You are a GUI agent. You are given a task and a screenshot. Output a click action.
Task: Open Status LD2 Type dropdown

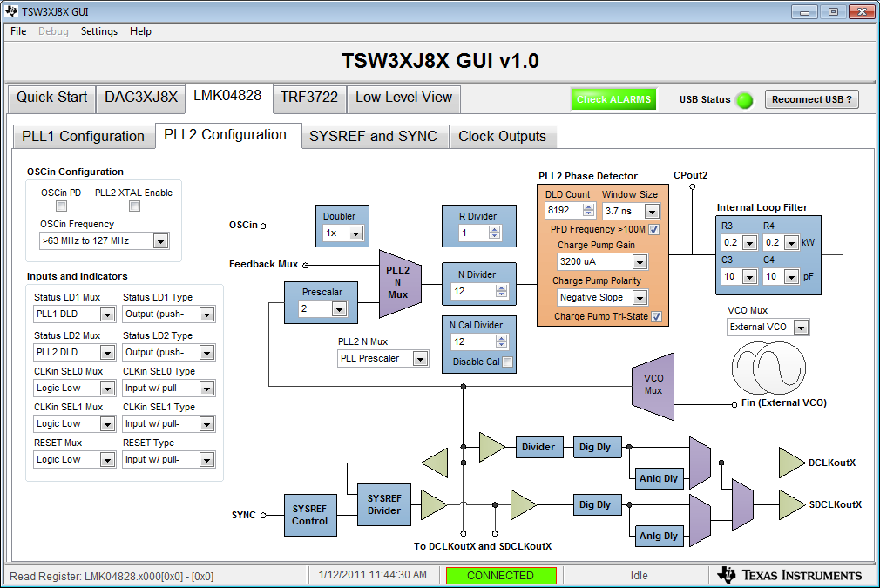(207, 352)
